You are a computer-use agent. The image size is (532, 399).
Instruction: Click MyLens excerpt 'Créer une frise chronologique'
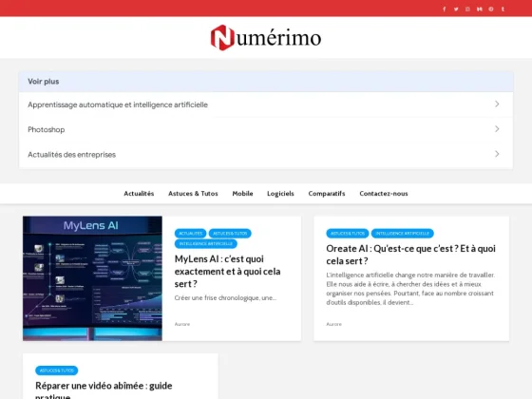225,298
